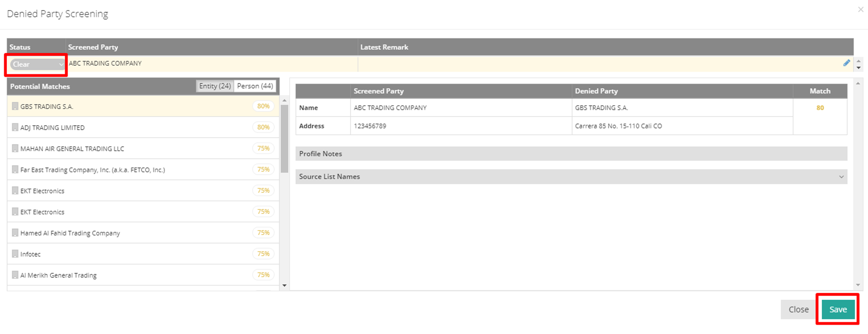The image size is (868, 334).
Task: Click entity icon next to Far East Trading Company
Action: click(15, 170)
